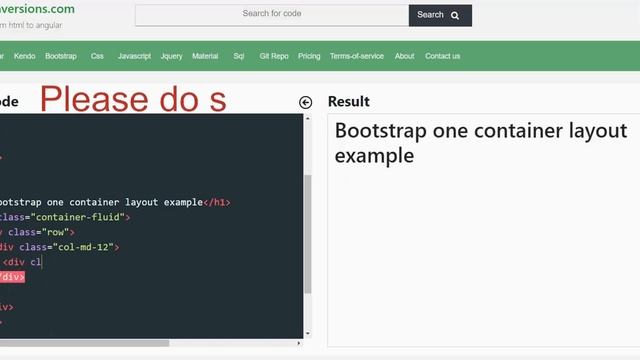Image resolution: width=640 pixels, height=360 pixels.
Task: Open Contact us page
Action: click(442, 56)
